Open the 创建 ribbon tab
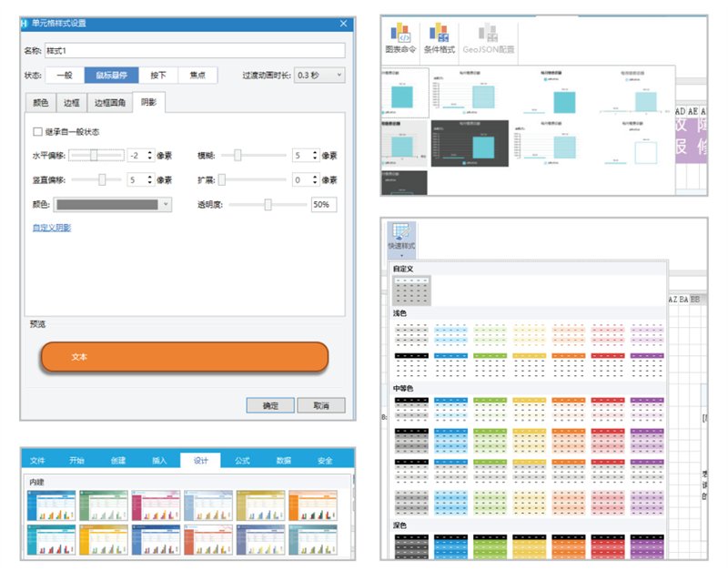Image resolution: width=728 pixels, height=571 pixels. [118, 461]
